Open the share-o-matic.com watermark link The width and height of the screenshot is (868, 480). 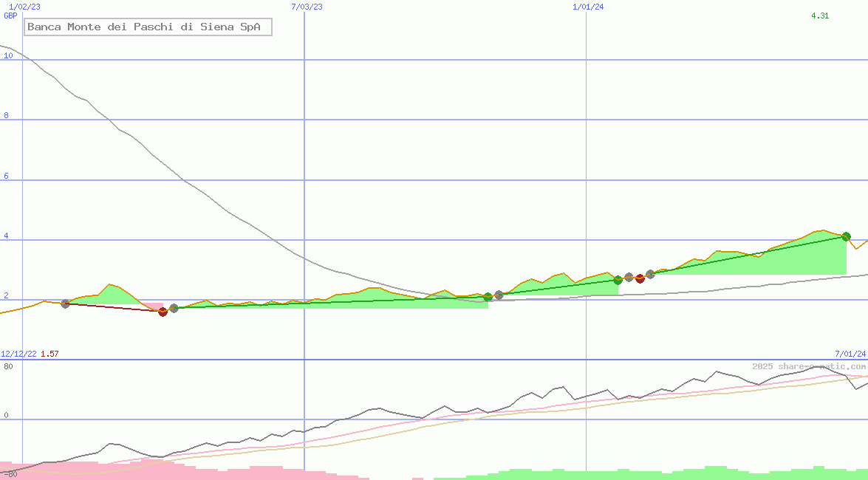pos(809,366)
